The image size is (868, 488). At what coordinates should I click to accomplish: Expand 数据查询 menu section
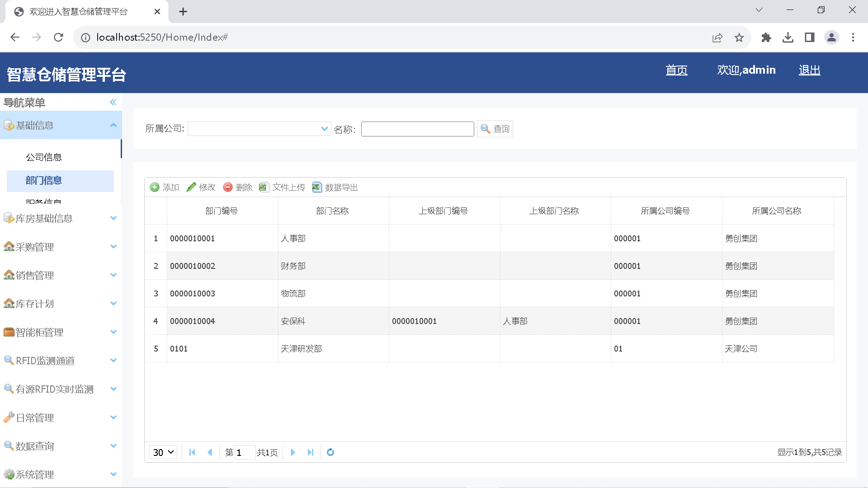(61, 446)
